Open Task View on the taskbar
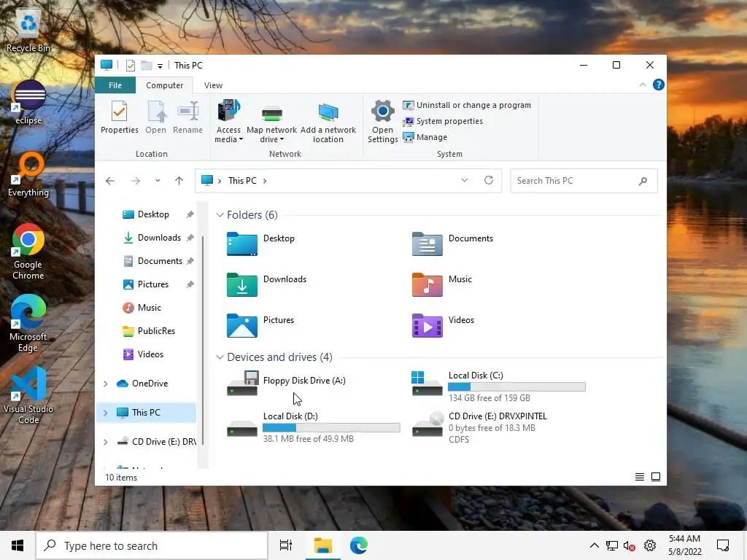Viewport: 747px width, 560px height. [286, 545]
